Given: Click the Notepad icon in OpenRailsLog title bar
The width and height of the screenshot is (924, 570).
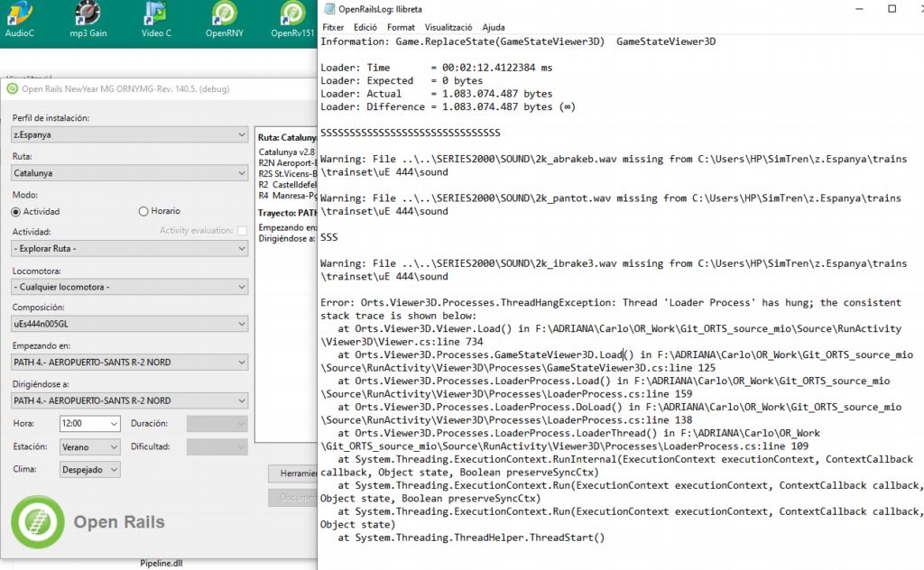Looking at the screenshot, I should 328,9.
